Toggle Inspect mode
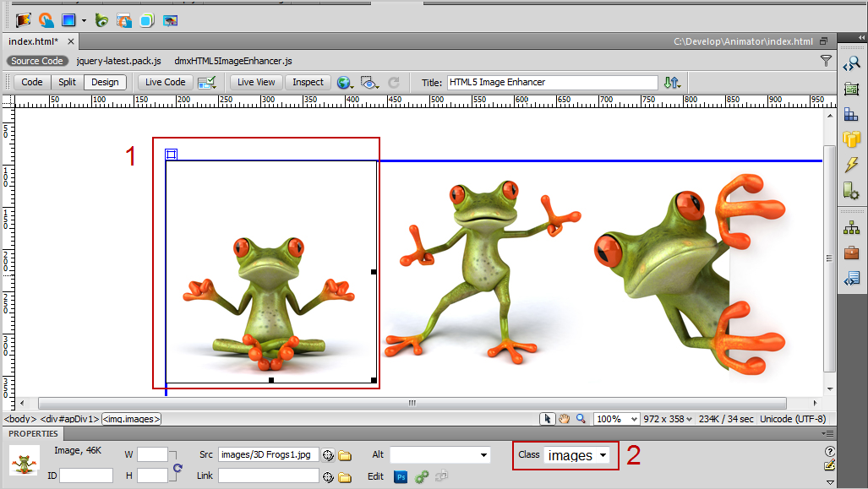The width and height of the screenshot is (868, 489). [308, 83]
